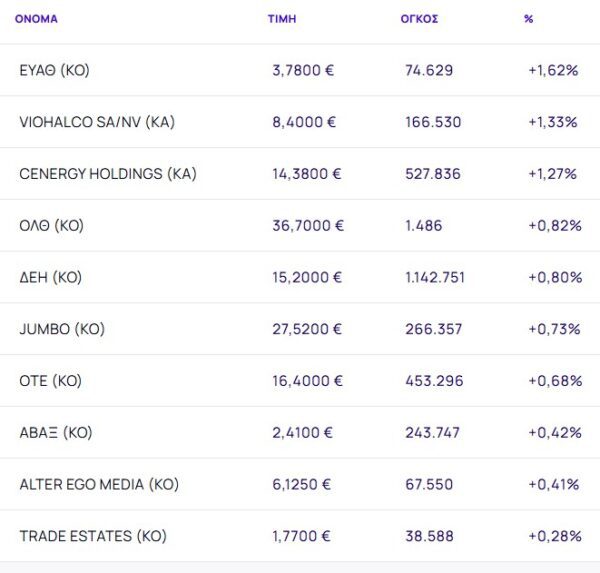Click the 27,5200 € price of JUMBO
The height and width of the screenshot is (573, 600).
(307, 329)
